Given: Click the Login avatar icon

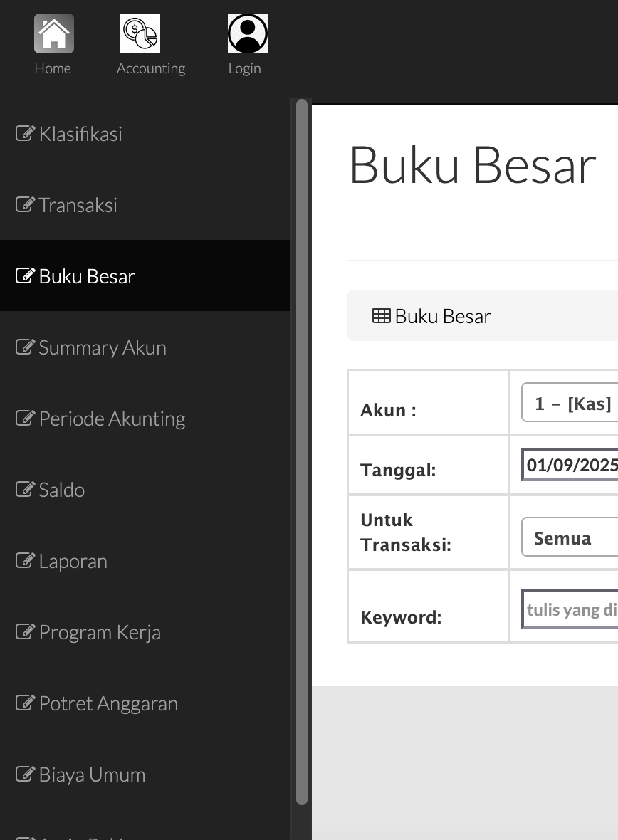Looking at the screenshot, I should (x=247, y=33).
